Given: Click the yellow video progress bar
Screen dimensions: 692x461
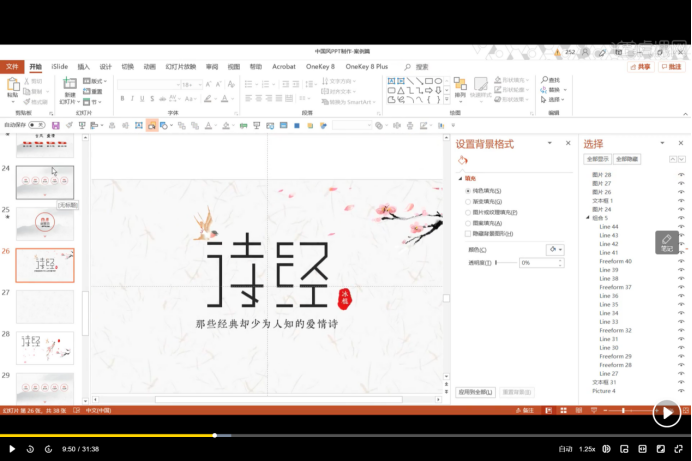Looking at the screenshot, I should [107, 435].
